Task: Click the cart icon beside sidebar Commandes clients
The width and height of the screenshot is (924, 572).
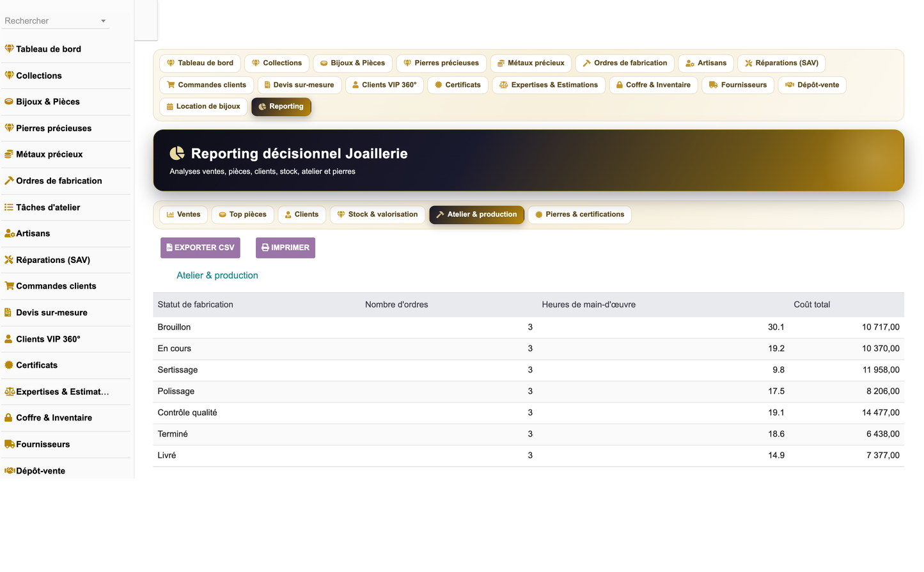Action: pos(9,285)
